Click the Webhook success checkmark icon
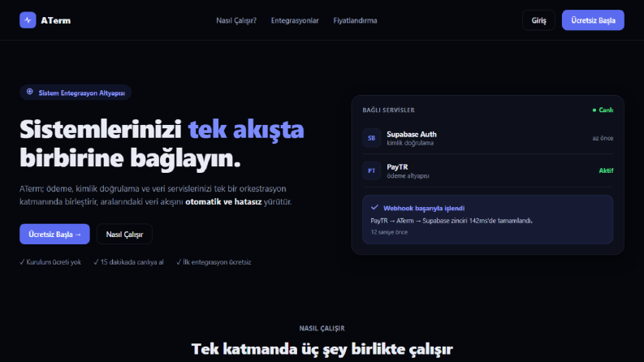The image size is (644, 362). point(374,208)
